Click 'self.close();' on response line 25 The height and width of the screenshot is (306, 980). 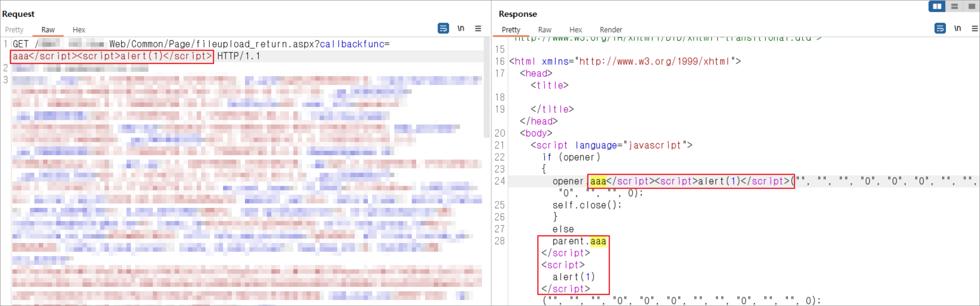[587, 205]
